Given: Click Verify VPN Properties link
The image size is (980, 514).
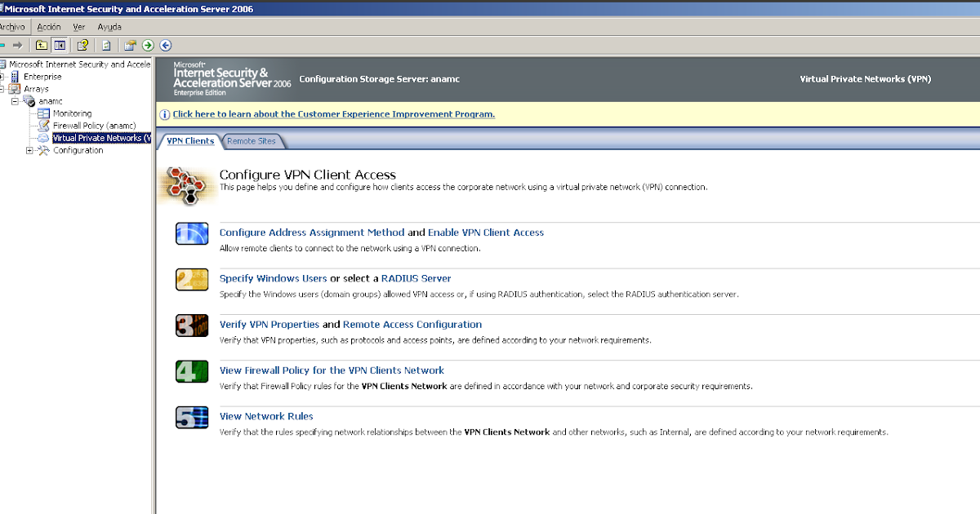Looking at the screenshot, I should click(x=269, y=324).
